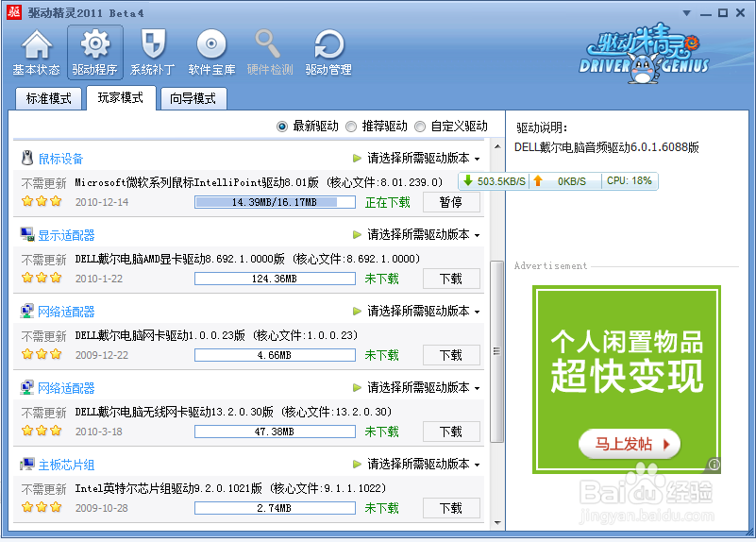Click the DELL网卡 网络适配器 icon
Viewport: 756px width, 542px height.
click(27, 311)
